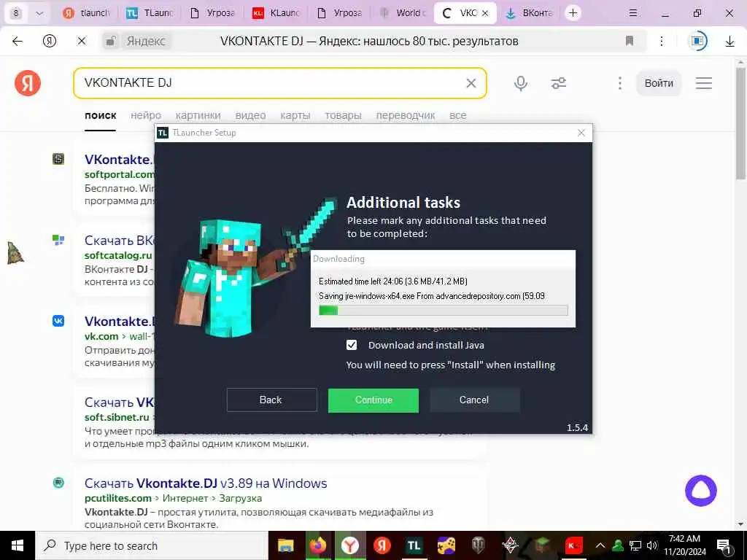This screenshot has width=747, height=560.
Task: Click Cancel in TLauncher Setup
Action: click(x=474, y=400)
